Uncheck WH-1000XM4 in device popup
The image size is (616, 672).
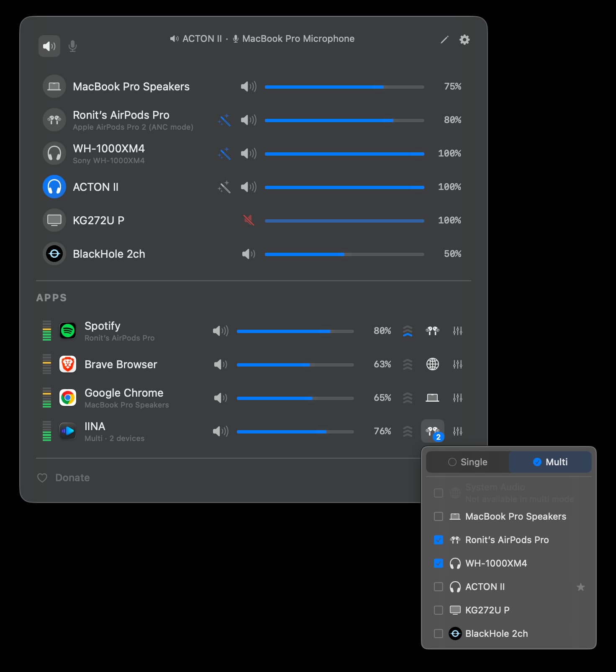[x=439, y=564]
